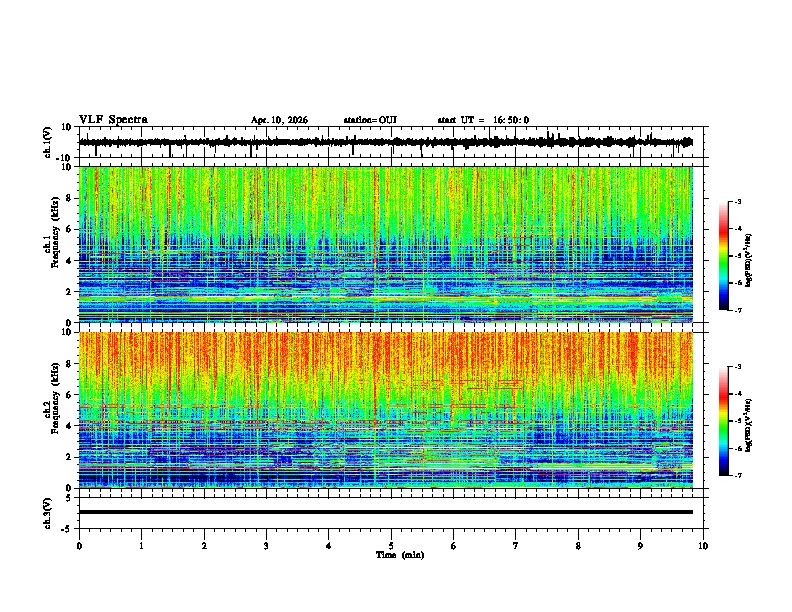The height and width of the screenshot is (612, 792).
Task: Click time axis tick label "7"
Action: coord(516,546)
